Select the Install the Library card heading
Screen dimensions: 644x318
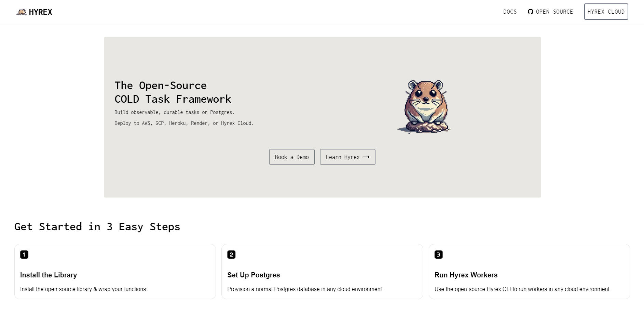pyautogui.click(x=49, y=275)
